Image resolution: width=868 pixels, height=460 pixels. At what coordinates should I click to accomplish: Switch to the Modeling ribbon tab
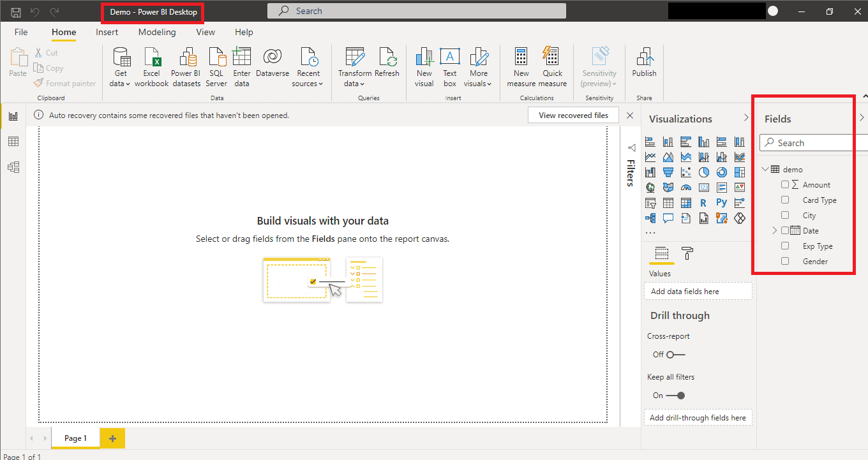(157, 32)
